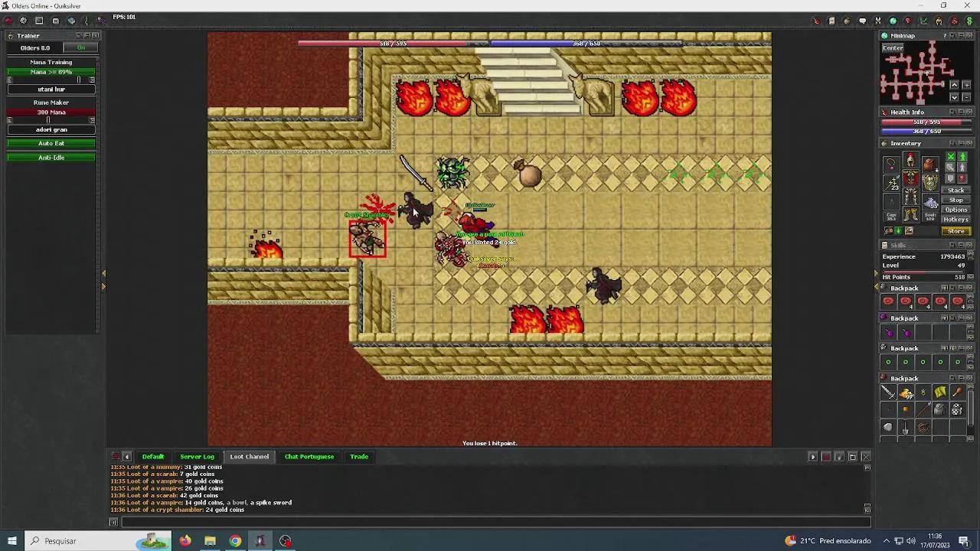Select the meat drumstick in backpack

(958, 392)
